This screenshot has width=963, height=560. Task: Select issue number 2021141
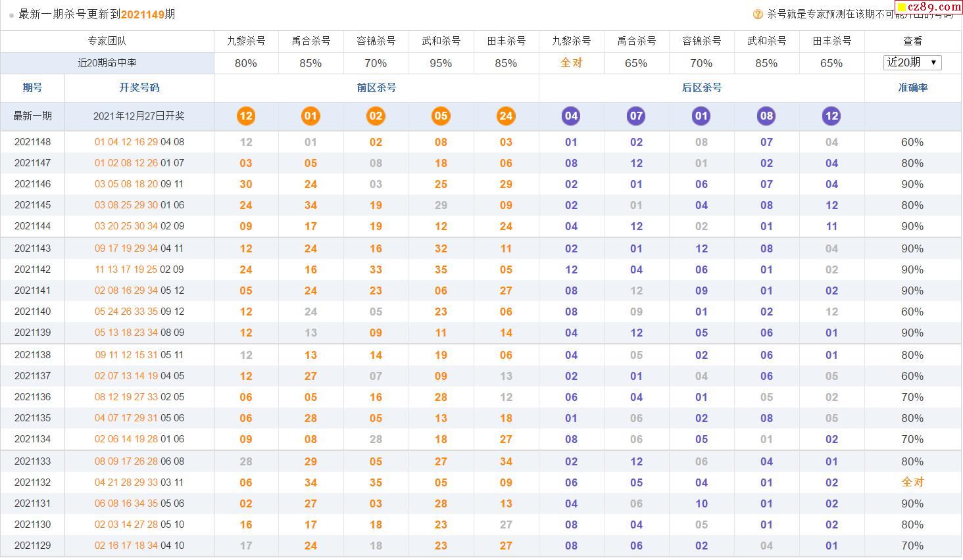click(x=32, y=291)
